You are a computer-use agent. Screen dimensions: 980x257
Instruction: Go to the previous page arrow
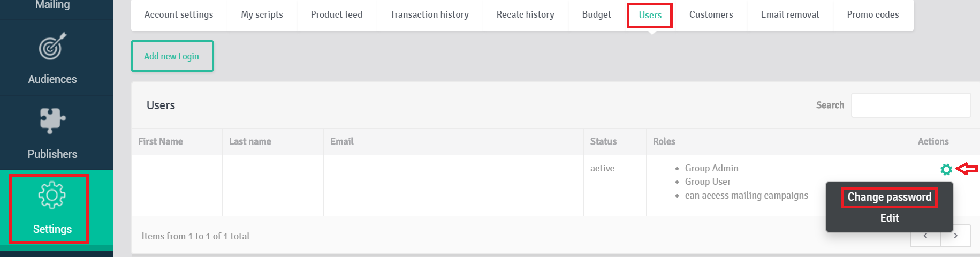925,236
